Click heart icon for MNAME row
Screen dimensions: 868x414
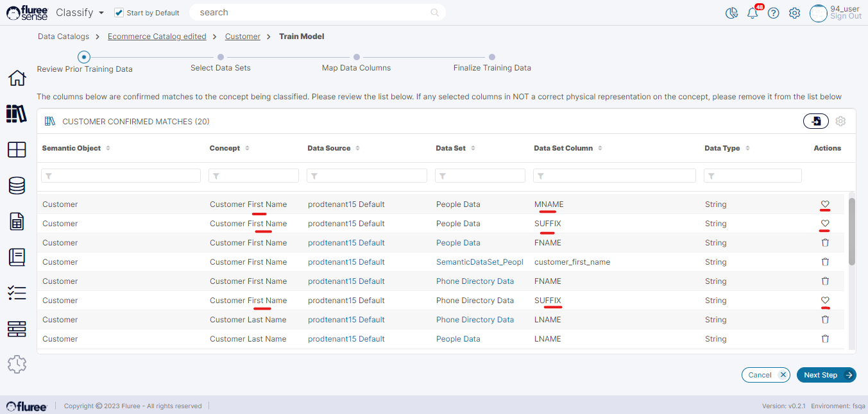click(x=825, y=204)
